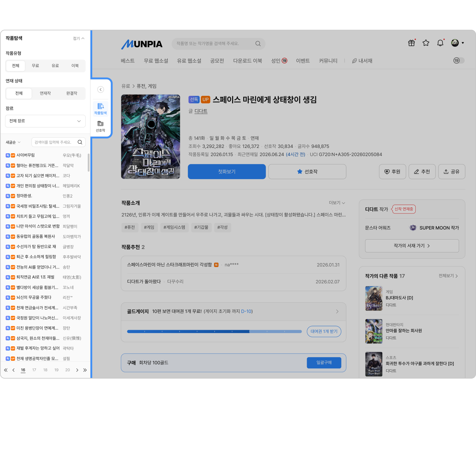This screenshot has height=450, width=476.
Task: Open the 이벤트 menu
Action: (x=303, y=61)
